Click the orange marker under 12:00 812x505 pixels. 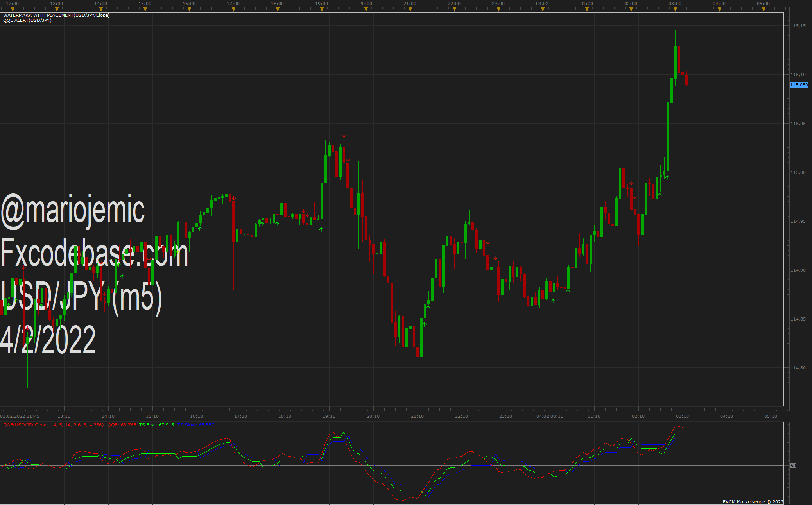point(13,9)
